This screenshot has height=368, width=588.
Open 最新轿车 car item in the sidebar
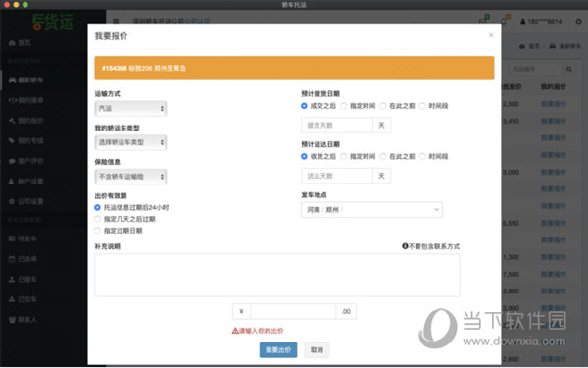pos(25,80)
